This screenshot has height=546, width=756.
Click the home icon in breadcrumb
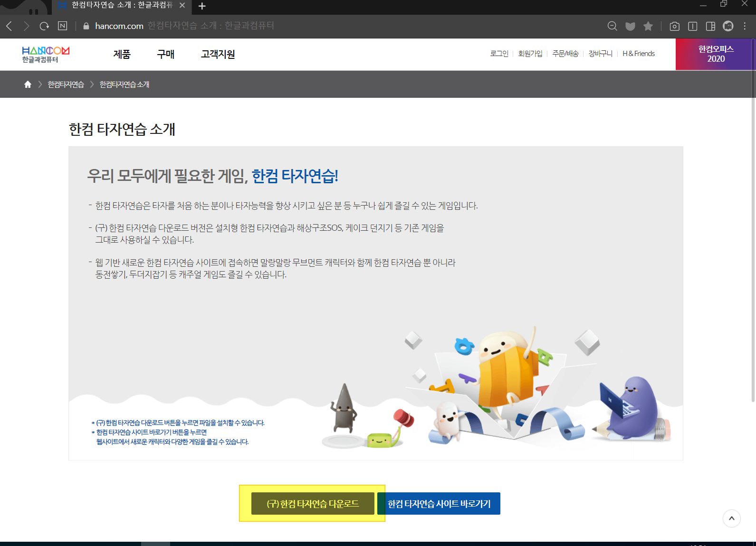(28, 84)
